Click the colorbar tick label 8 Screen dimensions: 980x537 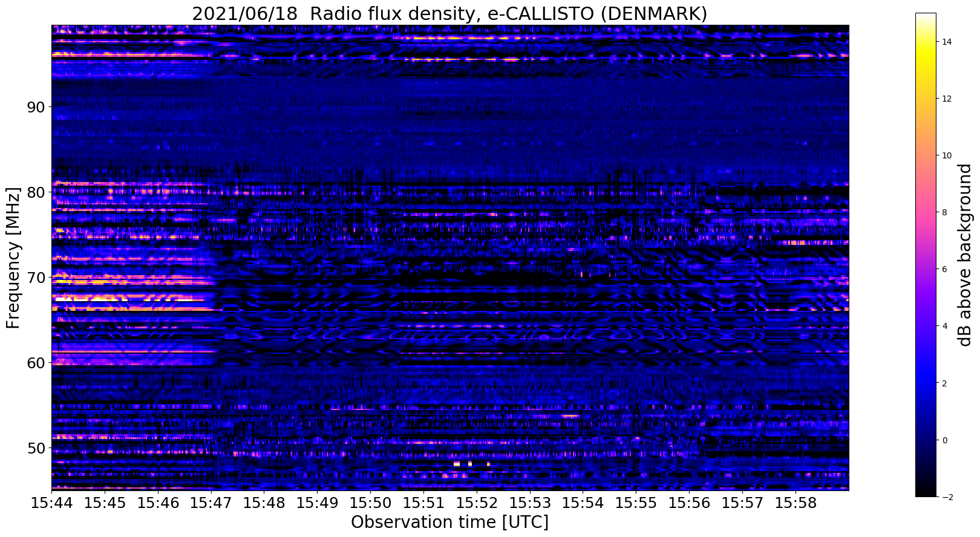click(944, 212)
